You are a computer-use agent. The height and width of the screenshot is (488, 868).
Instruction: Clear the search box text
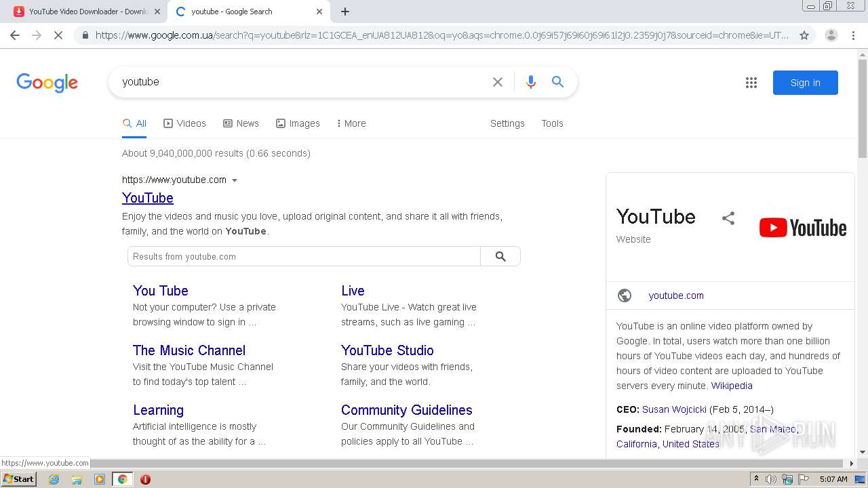498,82
